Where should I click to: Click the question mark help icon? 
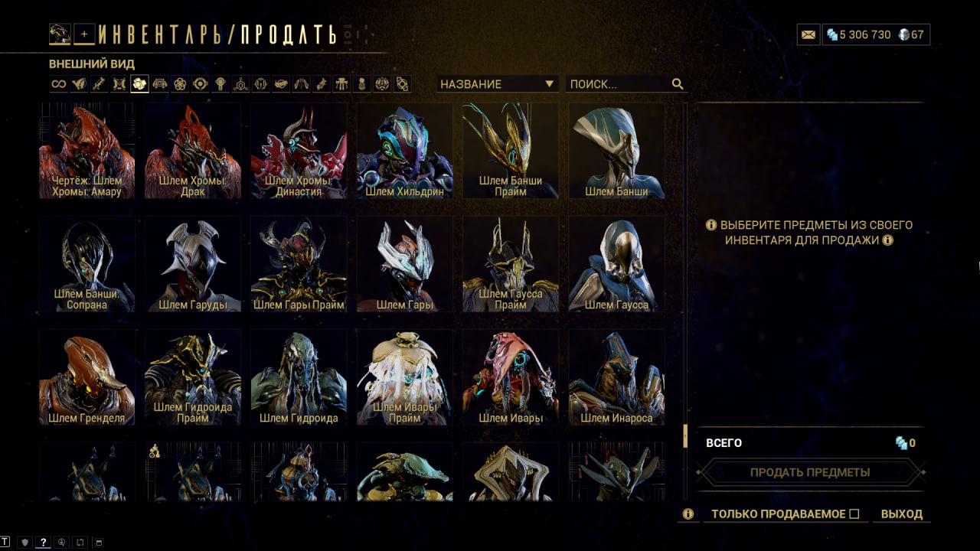(44, 543)
